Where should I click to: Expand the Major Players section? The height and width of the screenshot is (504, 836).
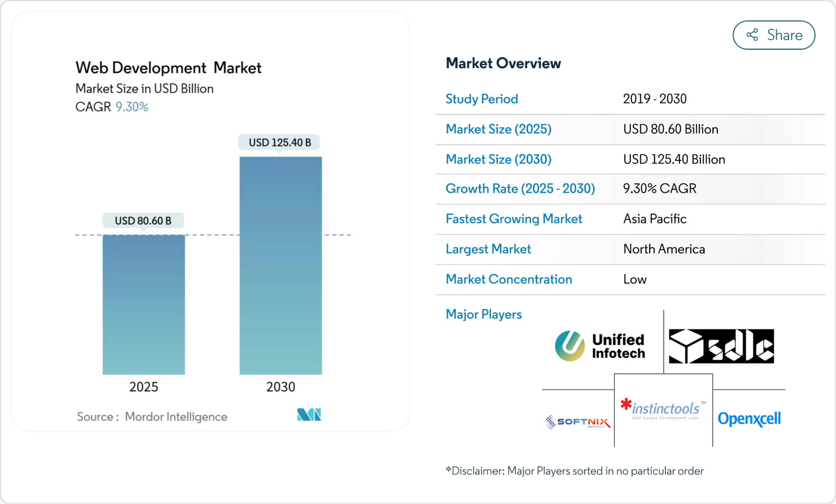tap(484, 314)
